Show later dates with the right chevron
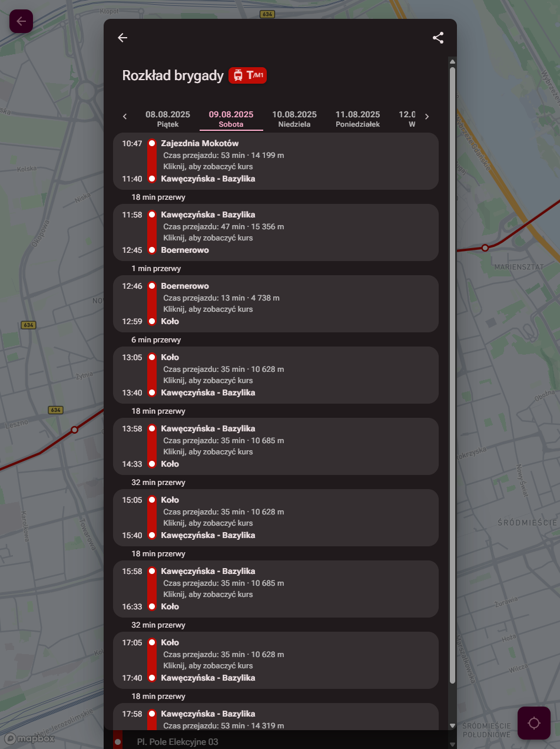 point(427,117)
